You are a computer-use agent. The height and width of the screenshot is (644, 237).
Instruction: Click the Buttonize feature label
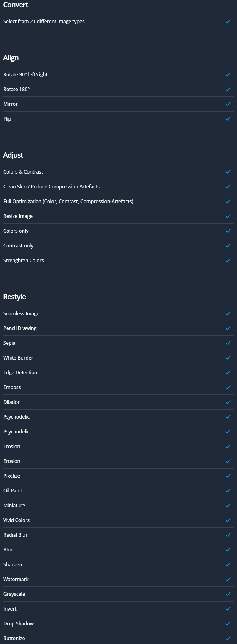[14, 638]
